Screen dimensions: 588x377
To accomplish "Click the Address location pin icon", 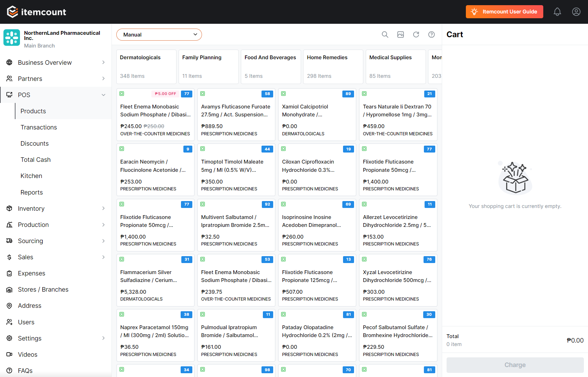I will [10, 306].
